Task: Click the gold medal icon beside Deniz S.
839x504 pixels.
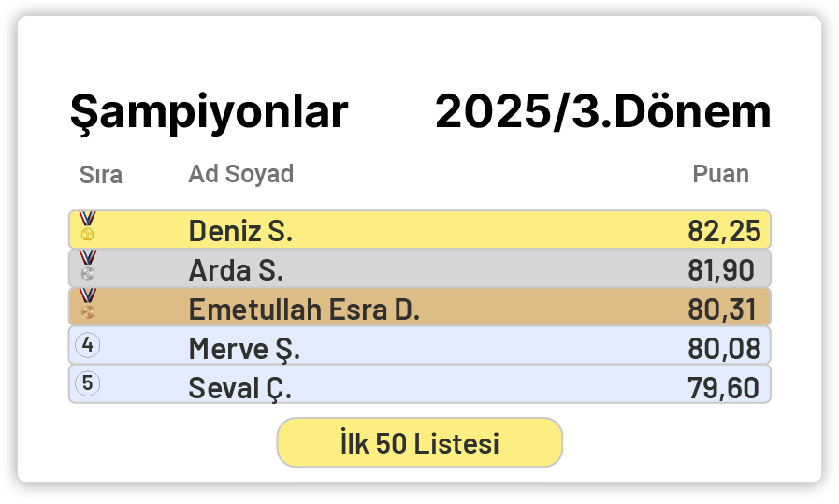Action: [87, 226]
